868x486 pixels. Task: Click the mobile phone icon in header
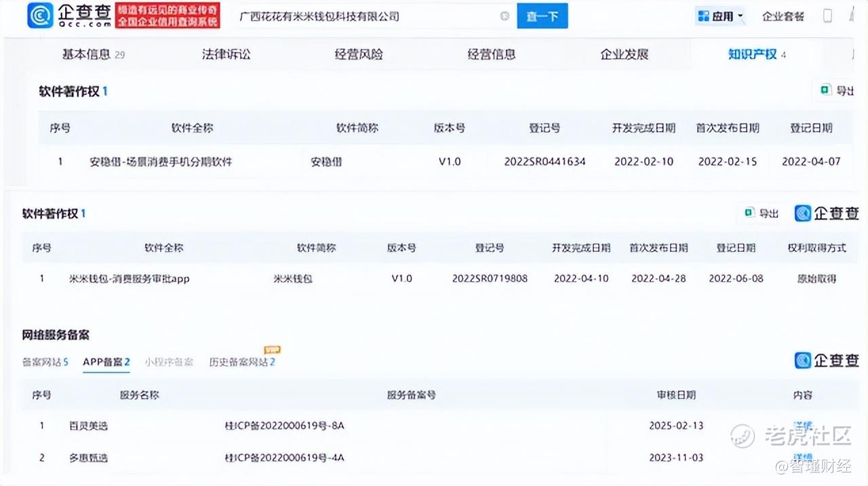827,16
